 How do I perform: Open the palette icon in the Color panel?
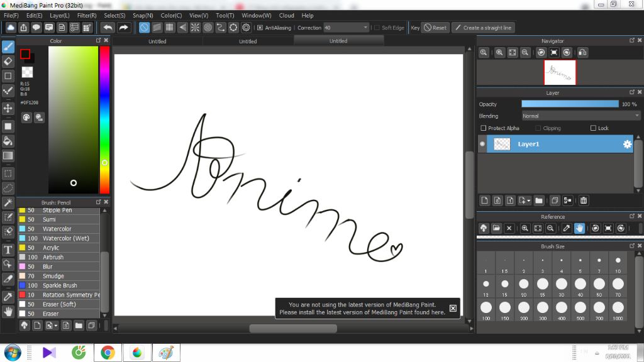26,118
